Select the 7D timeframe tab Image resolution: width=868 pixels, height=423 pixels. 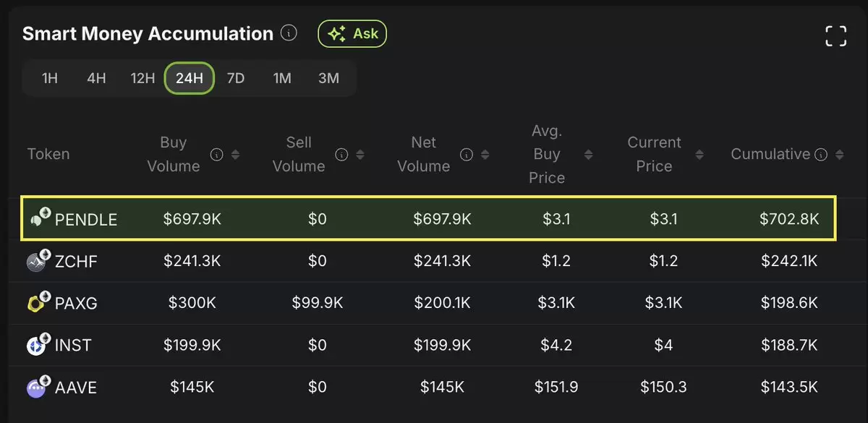coord(236,78)
